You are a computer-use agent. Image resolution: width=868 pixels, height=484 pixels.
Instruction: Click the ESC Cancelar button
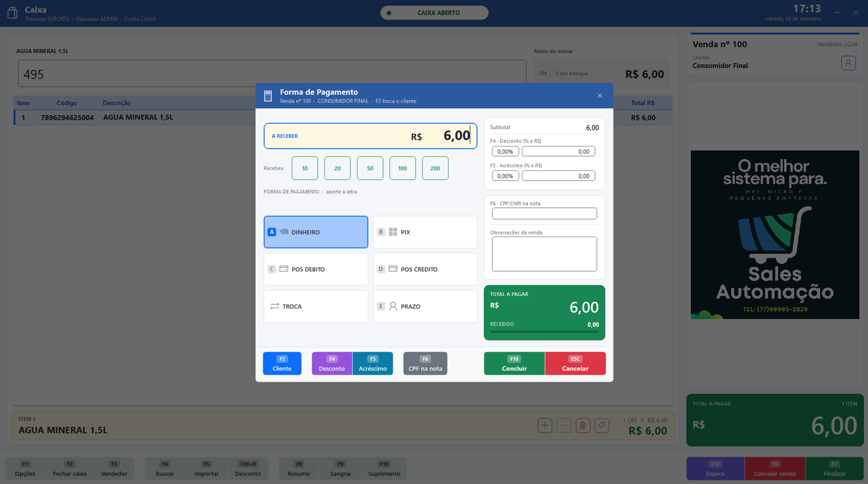click(x=576, y=364)
